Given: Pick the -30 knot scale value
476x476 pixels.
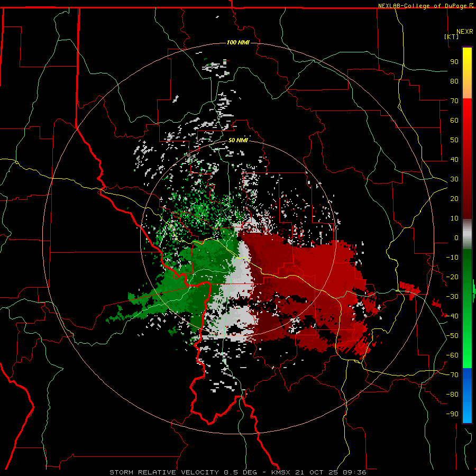Looking at the screenshot, I should [452, 297].
